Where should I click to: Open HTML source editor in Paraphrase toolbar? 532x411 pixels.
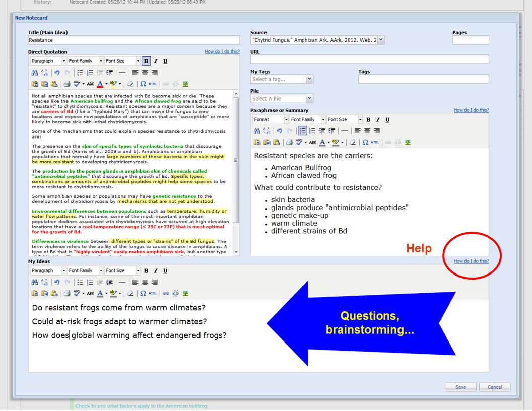(375, 142)
